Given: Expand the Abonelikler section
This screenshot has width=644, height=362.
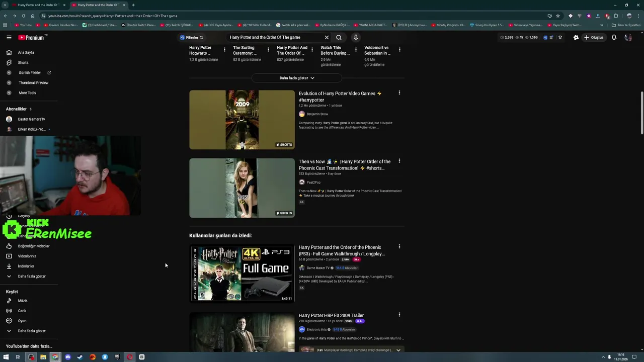Looking at the screenshot, I should pos(19,109).
